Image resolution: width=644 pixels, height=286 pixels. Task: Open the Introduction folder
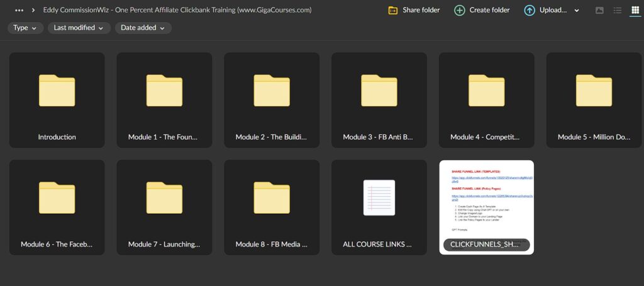[x=57, y=100]
